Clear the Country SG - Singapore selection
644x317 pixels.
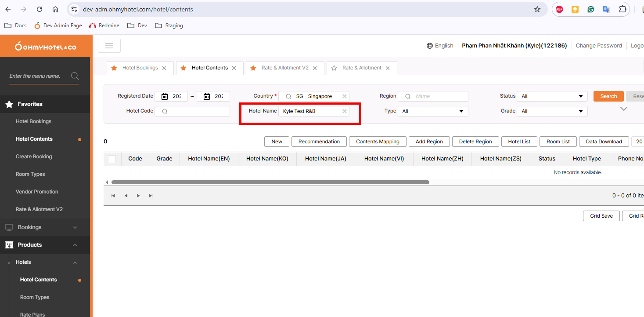pos(345,96)
